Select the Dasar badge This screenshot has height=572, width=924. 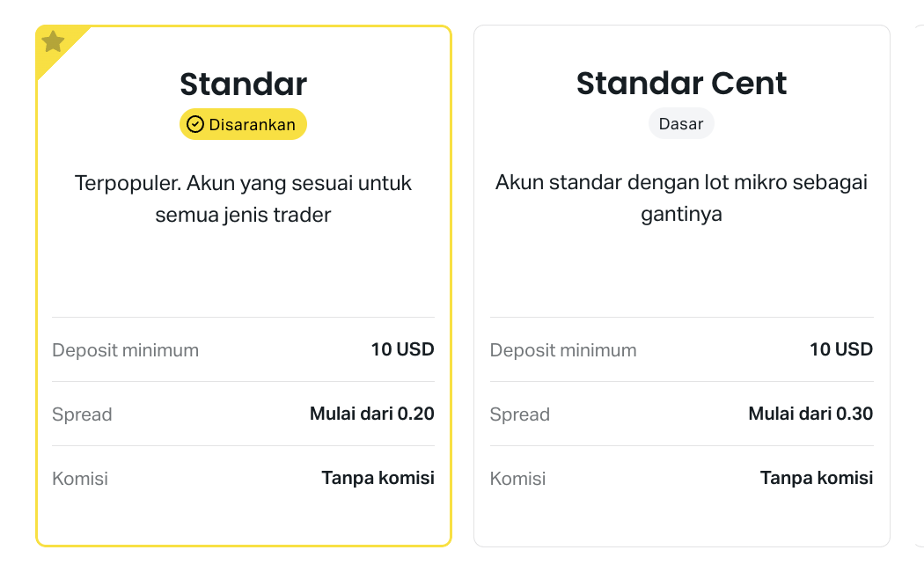click(681, 124)
